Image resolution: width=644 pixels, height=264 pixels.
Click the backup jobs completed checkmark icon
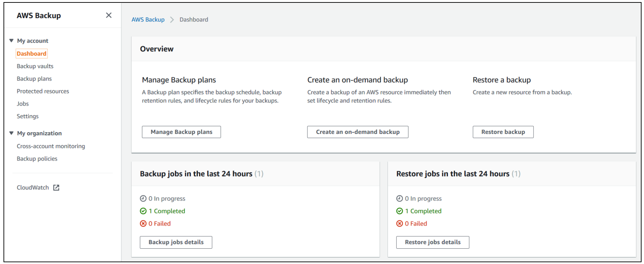tap(143, 211)
